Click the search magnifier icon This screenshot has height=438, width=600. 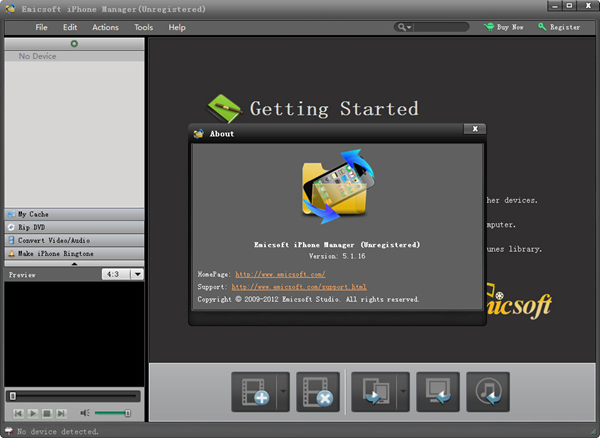click(401, 27)
